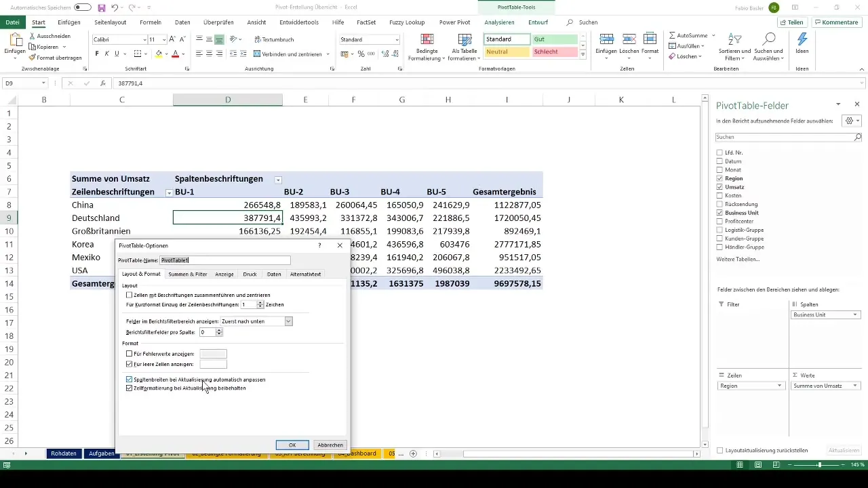Open Zeilenbeschriftungen filter dropdown

pyautogui.click(x=169, y=193)
